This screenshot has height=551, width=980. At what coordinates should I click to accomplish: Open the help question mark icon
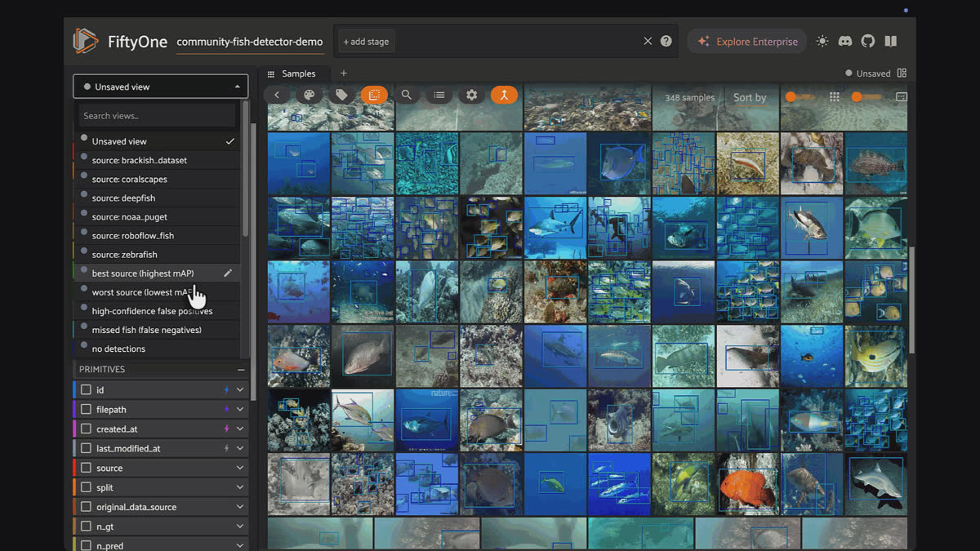coord(666,41)
